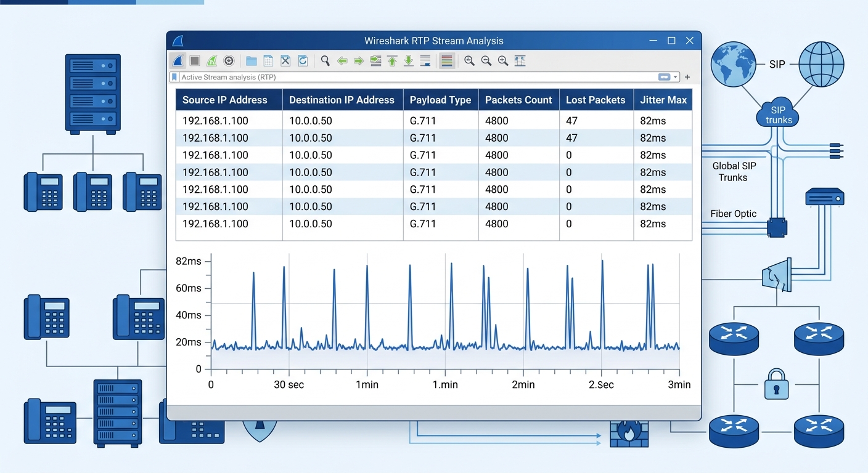The width and height of the screenshot is (868, 473).
Task: Click the Wireshark RTP Stream Analysis title bar
Action: (x=434, y=41)
